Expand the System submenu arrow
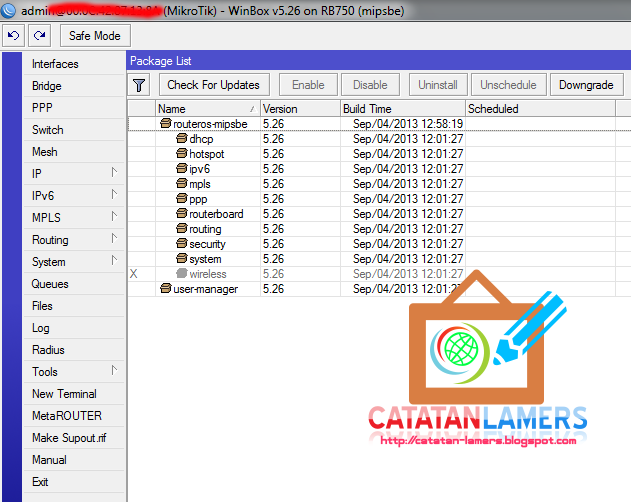This screenshot has width=631, height=502. pyautogui.click(x=114, y=261)
